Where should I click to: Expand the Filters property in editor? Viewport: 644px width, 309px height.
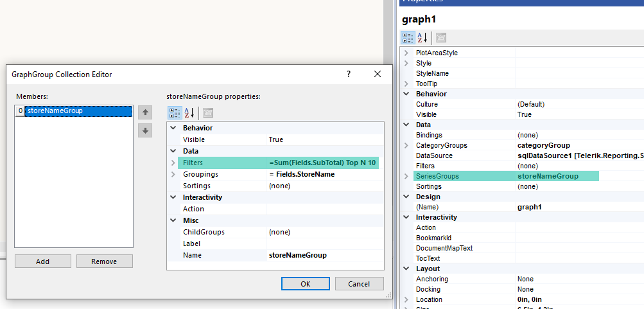173,163
